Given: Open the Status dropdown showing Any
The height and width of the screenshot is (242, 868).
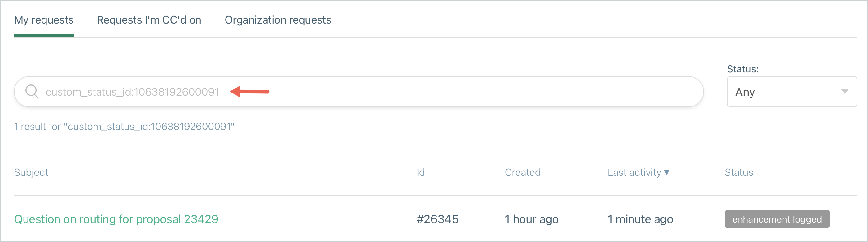Looking at the screenshot, I should [x=791, y=92].
